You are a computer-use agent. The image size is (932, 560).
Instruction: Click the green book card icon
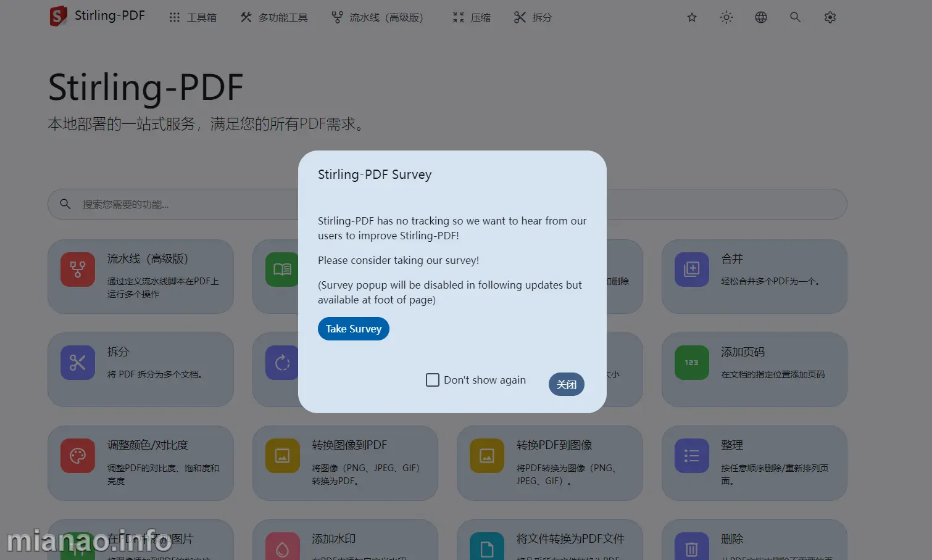[282, 270]
